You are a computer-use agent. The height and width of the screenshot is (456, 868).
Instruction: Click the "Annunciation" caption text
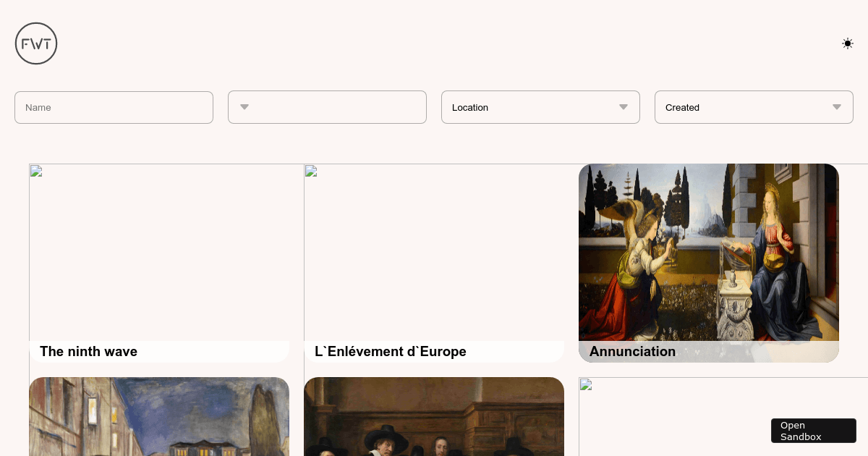point(632,352)
